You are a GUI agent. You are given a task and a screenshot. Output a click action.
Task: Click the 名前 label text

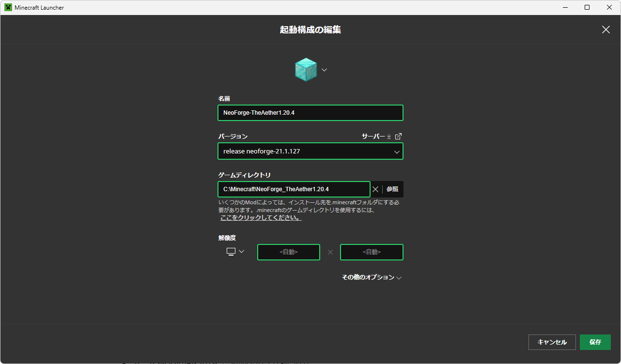(x=224, y=99)
